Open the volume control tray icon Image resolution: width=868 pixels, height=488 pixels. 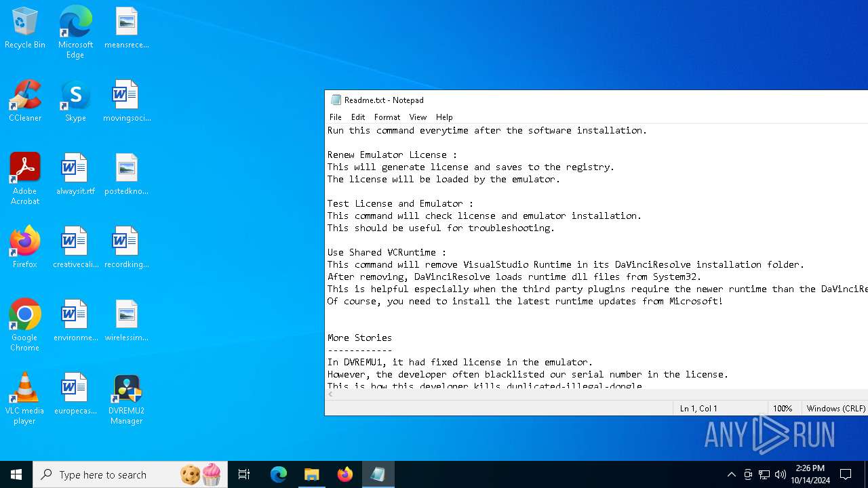pyautogui.click(x=781, y=474)
